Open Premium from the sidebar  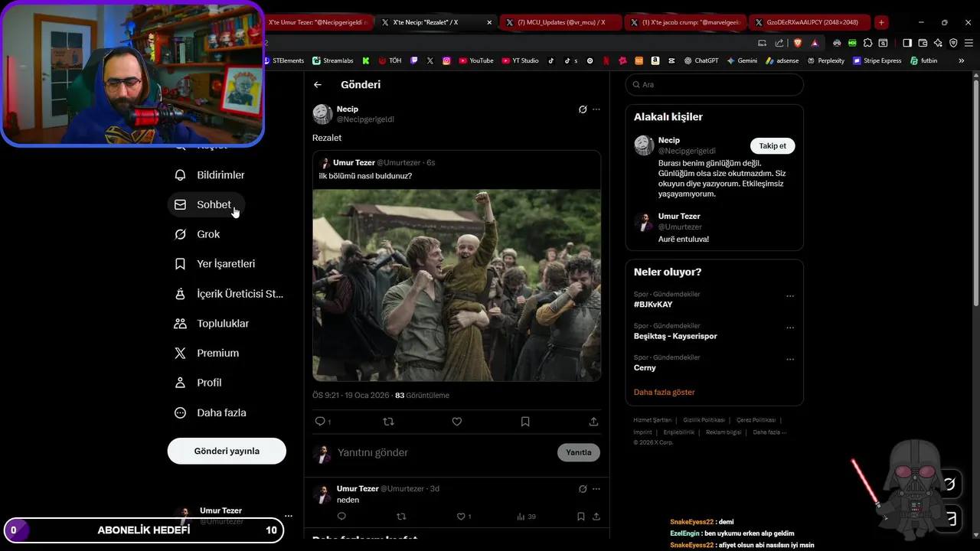click(x=207, y=353)
